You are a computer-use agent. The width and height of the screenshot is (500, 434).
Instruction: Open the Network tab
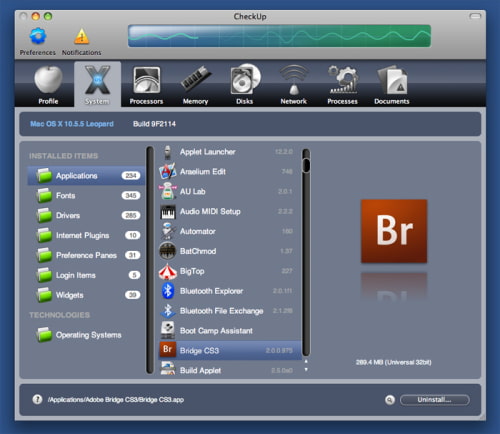point(293,84)
